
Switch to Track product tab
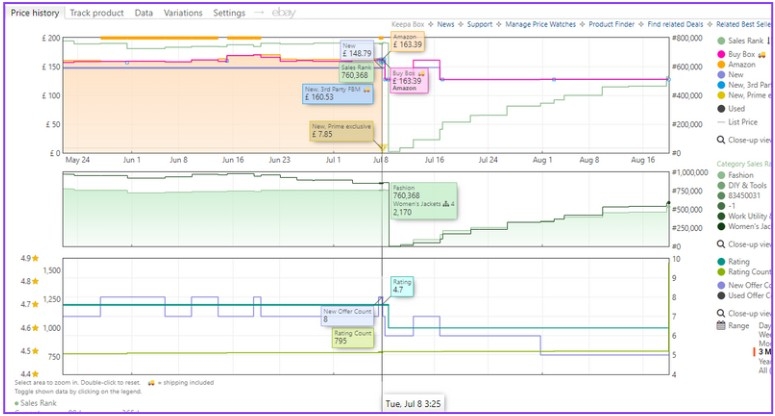click(x=96, y=13)
